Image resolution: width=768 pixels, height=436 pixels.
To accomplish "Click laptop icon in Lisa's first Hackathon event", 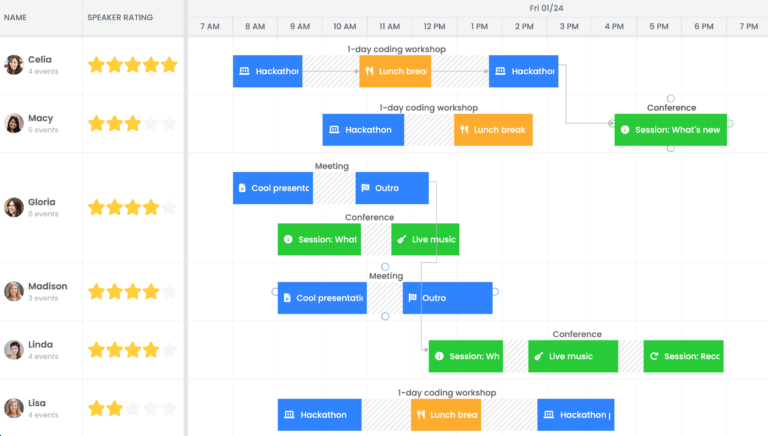I will click(x=289, y=414).
